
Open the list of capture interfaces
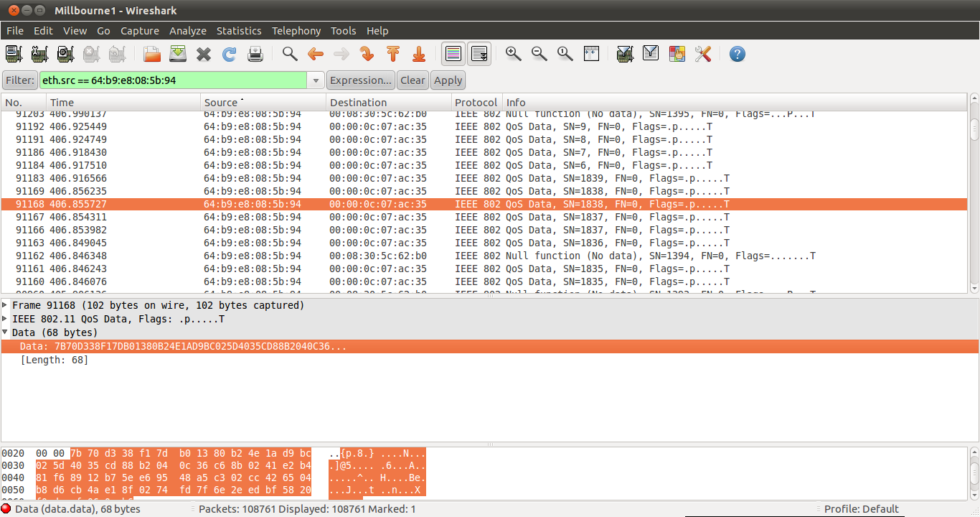[x=14, y=54]
